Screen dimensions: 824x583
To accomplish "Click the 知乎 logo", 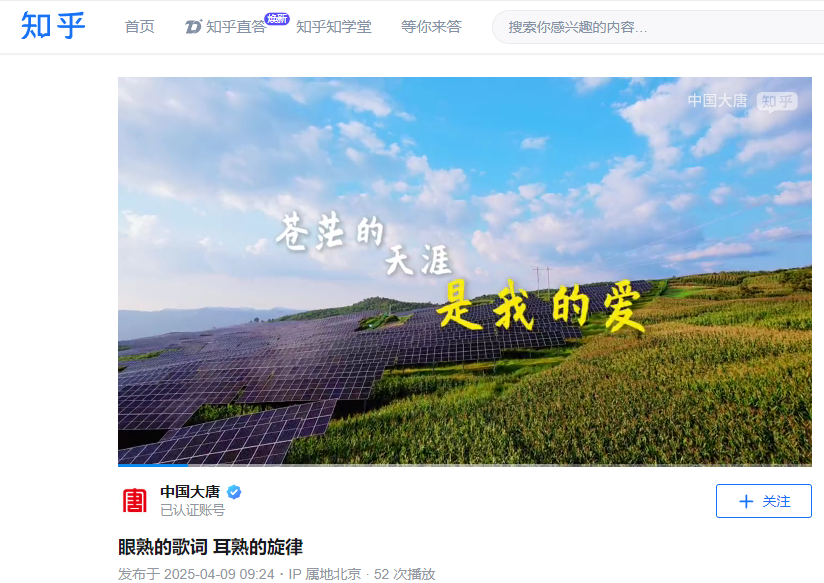I will tap(53, 25).
